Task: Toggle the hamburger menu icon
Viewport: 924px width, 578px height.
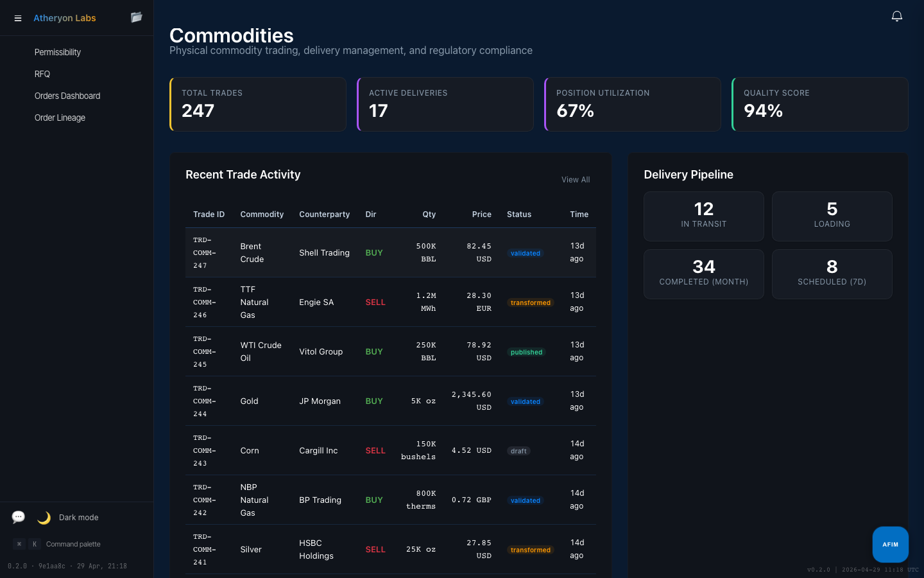Action: (18, 18)
